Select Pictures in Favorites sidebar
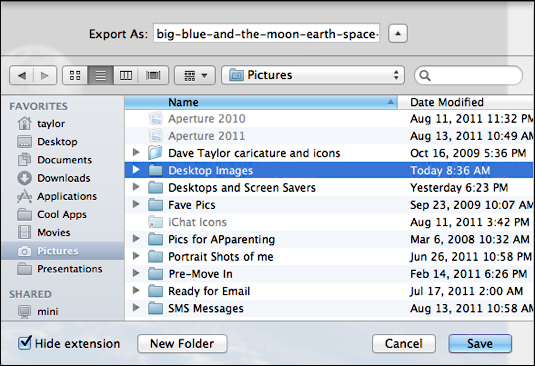 [63, 251]
